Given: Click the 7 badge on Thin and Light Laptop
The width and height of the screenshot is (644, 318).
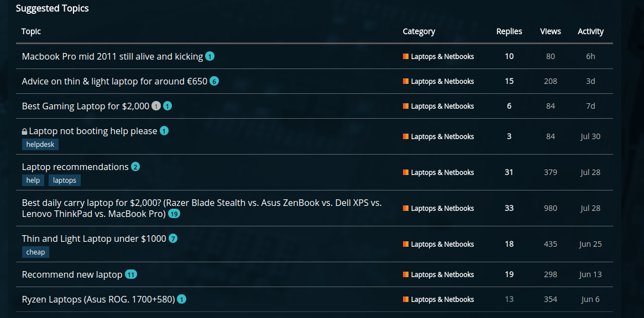Looking at the screenshot, I should (173, 239).
